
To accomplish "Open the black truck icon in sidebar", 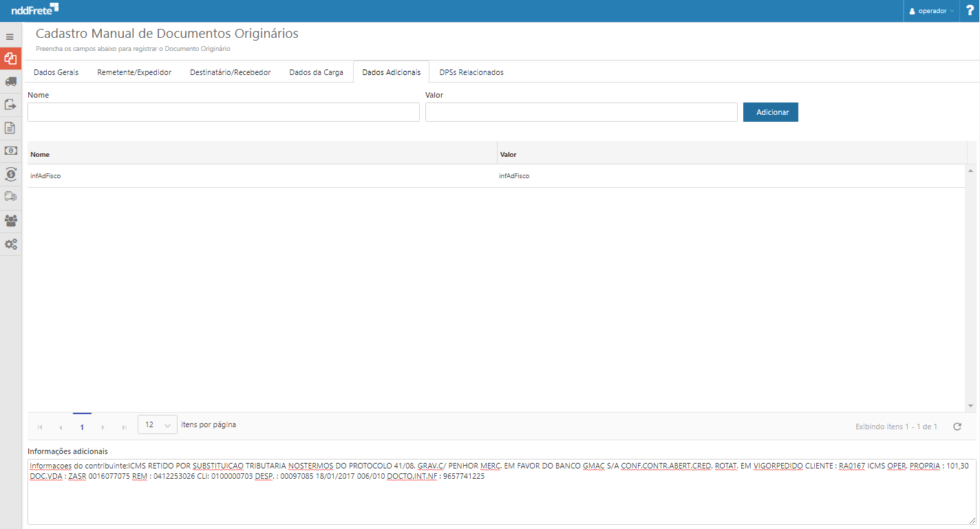I will click(x=10, y=82).
